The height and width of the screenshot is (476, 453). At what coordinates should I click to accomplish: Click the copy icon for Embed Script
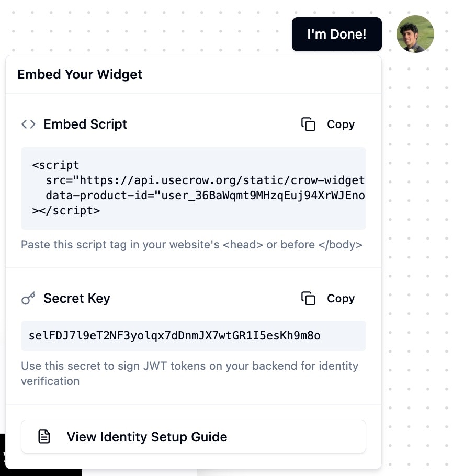click(308, 124)
